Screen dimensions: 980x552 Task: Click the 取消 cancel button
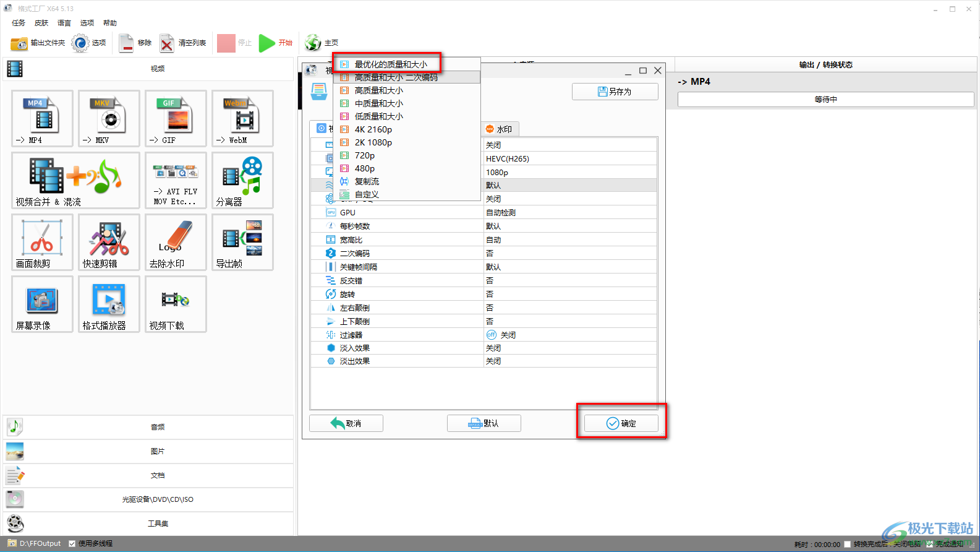pyautogui.click(x=346, y=423)
